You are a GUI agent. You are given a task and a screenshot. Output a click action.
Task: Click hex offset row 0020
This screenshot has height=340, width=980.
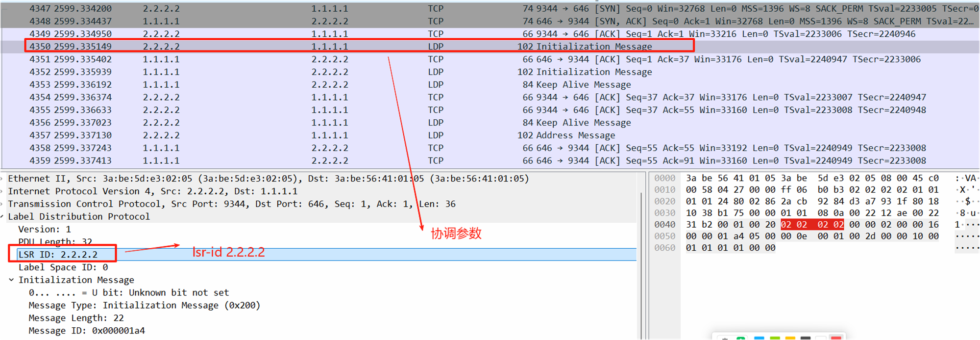pos(664,202)
